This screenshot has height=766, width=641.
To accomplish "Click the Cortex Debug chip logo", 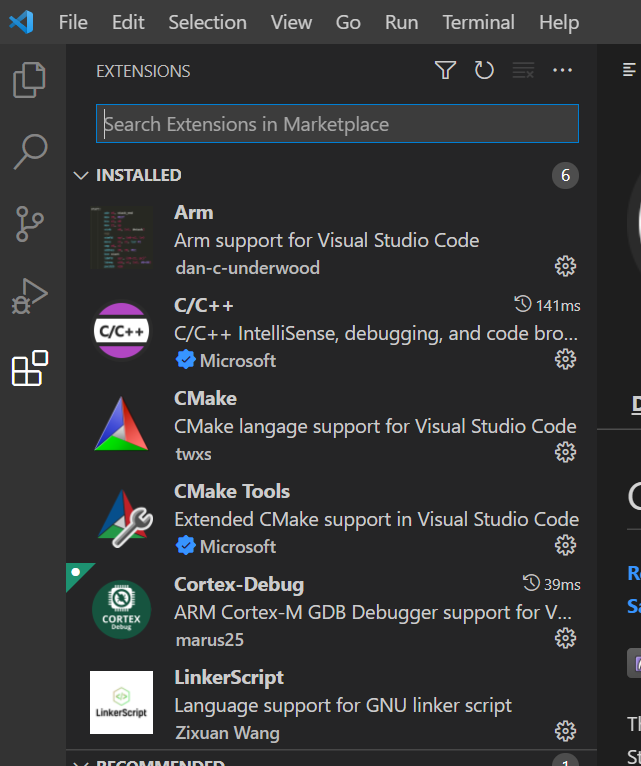I will 122,610.
